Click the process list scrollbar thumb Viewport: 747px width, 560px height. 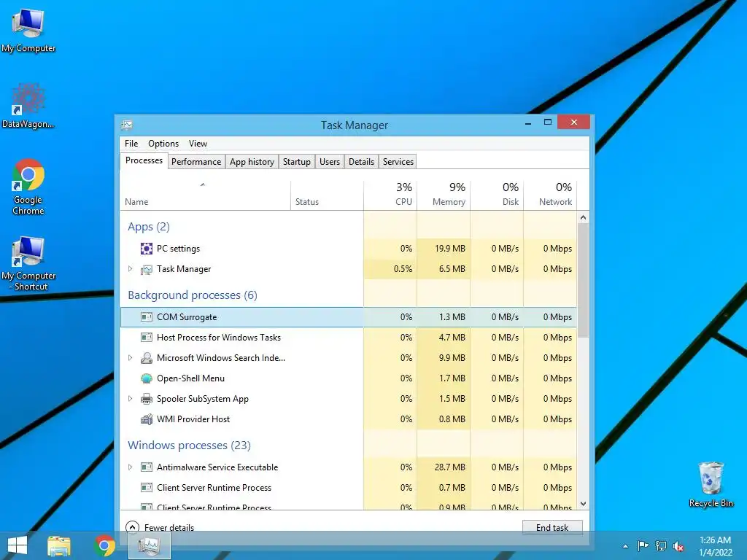(x=583, y=280)
